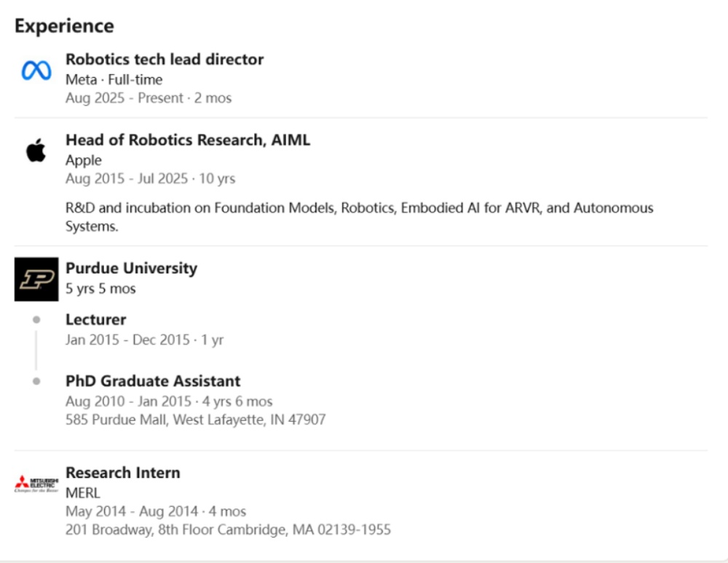Click the 201 Broadway Cambridge address line
The image size is (728, 563).
coord(228,530)
